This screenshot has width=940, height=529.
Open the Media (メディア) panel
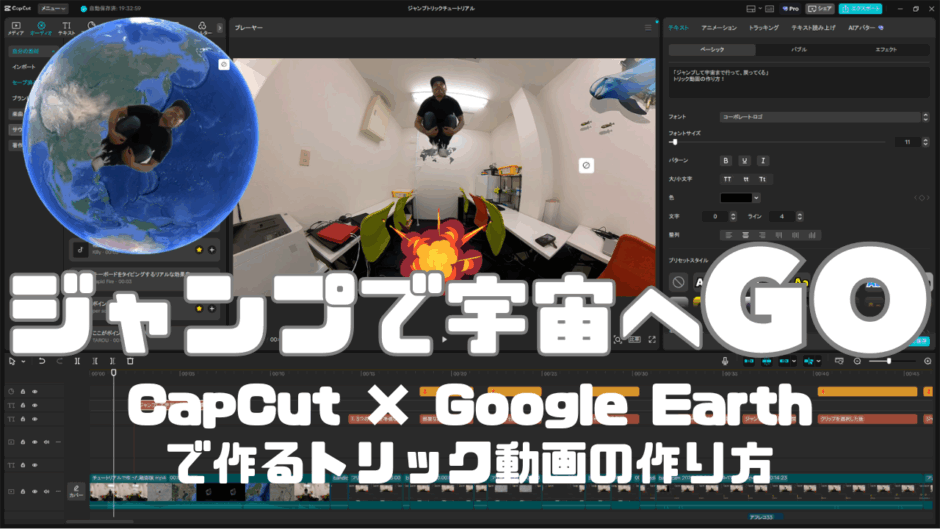coord(15,28)
